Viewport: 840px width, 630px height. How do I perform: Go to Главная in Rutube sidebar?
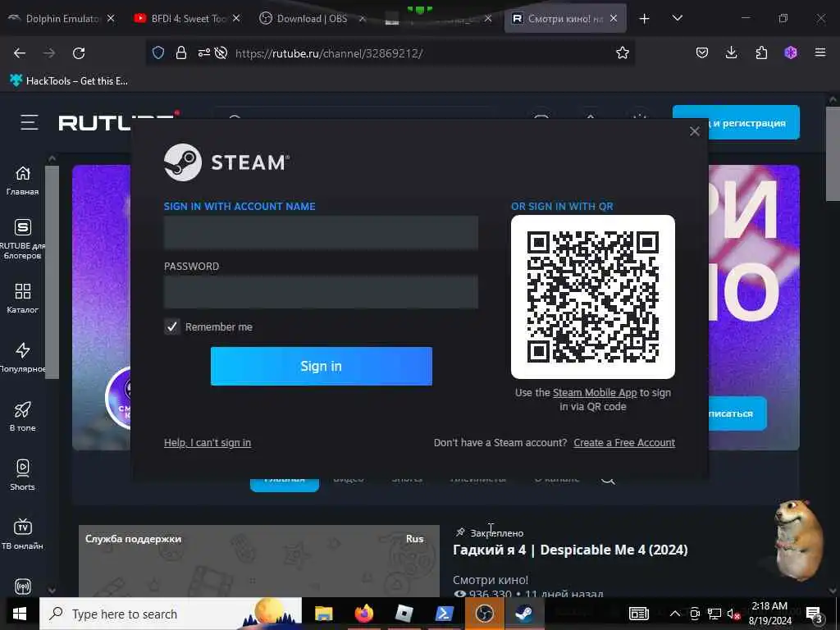[22, 181]
